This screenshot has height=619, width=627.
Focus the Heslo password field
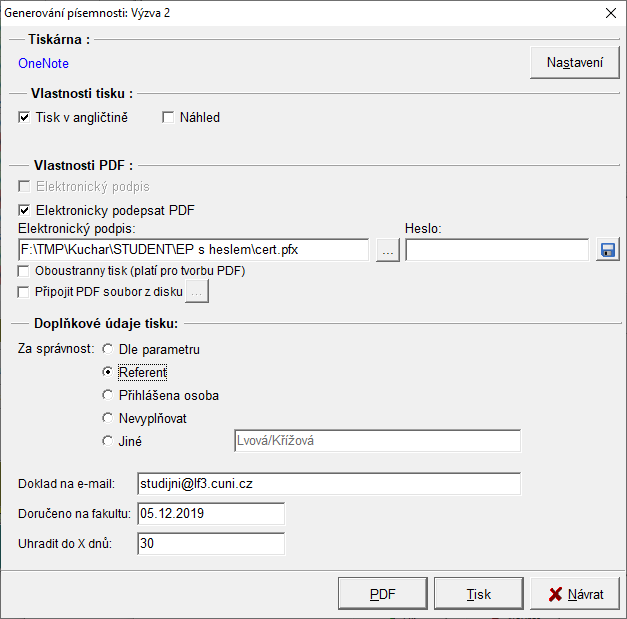497,250
